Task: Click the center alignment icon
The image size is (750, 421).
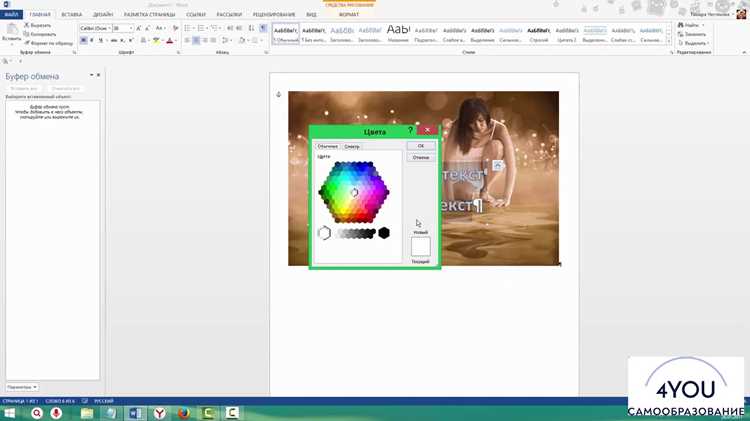Action: 196,41
